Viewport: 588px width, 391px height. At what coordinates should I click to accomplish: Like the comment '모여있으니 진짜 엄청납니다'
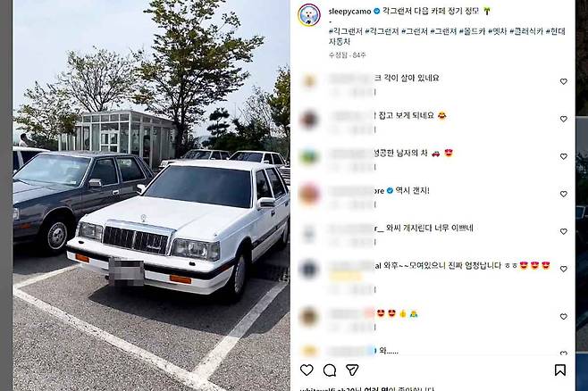[x=563, y=269]
